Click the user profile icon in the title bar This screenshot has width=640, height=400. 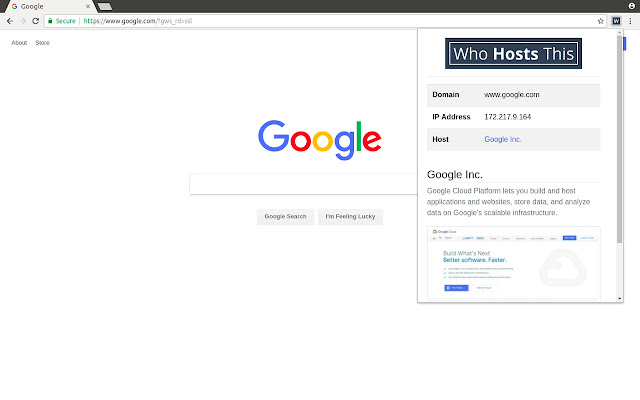click(631, 6)
